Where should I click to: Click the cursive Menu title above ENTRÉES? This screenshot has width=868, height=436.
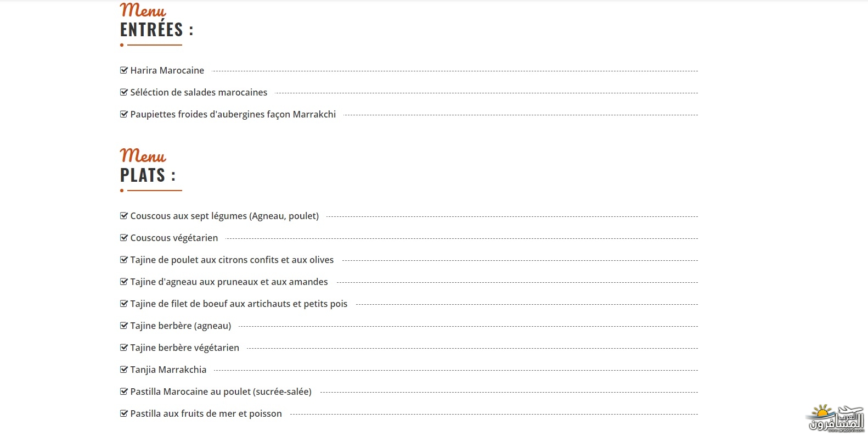[143, 10]
